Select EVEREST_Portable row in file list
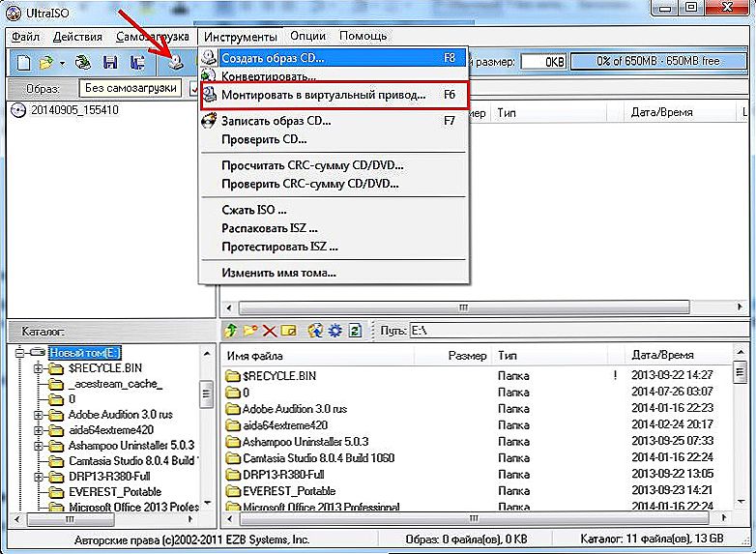Viewport: 756px width, 554px height. click(289, 491)
